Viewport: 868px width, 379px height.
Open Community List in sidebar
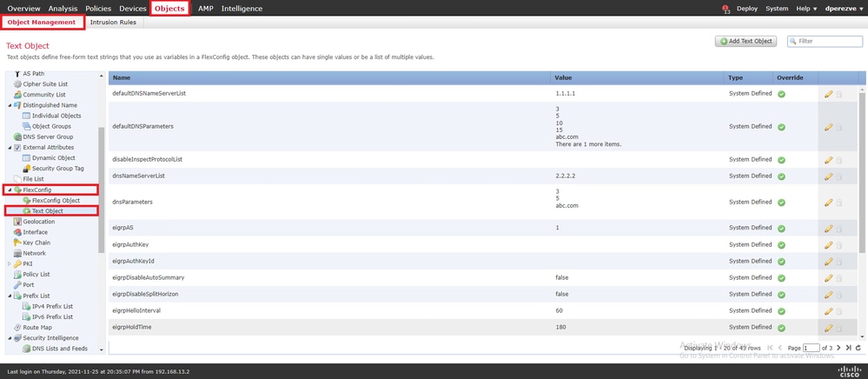click(x=43, y=95)
